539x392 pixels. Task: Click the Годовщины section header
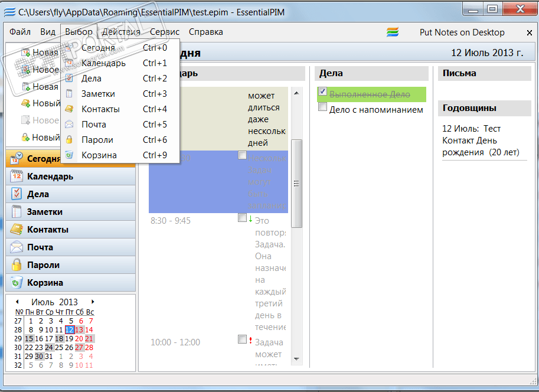[x=485, y=108]
